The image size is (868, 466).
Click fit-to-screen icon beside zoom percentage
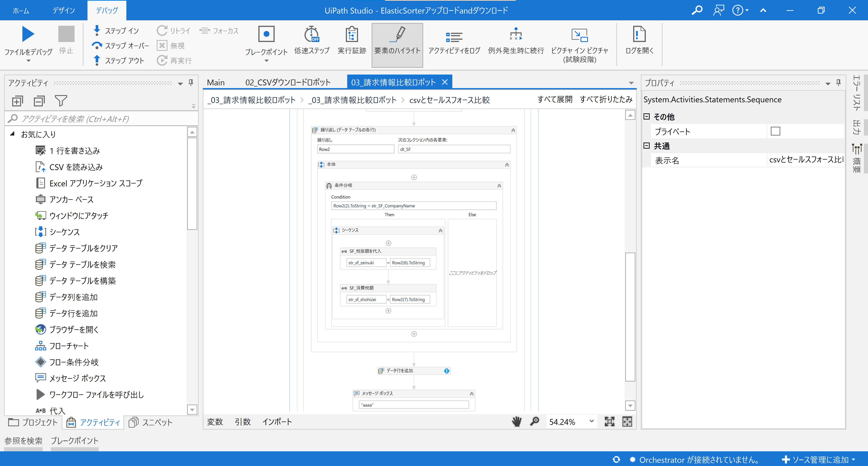(x=609, y=422)
